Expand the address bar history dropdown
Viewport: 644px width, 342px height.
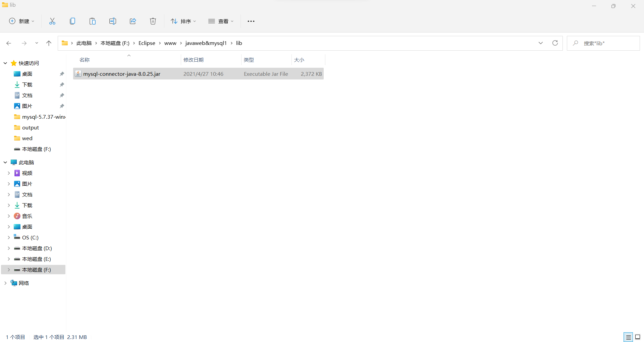pos(541,43)
